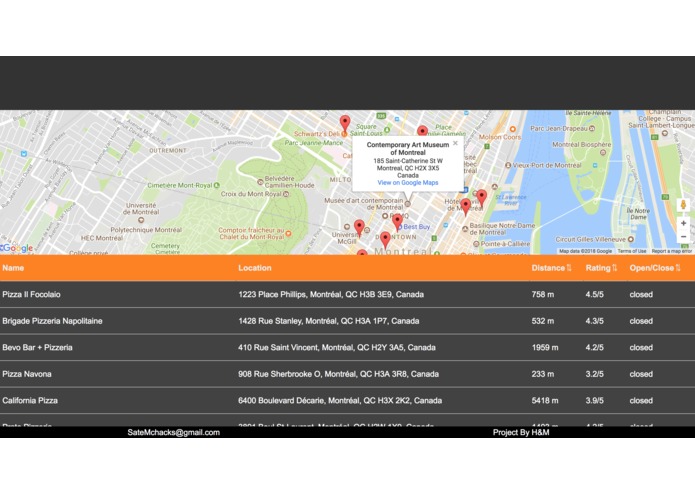Select Pizza Navona name cell
Screen dimensions: 695x494
tap(27, 374)
